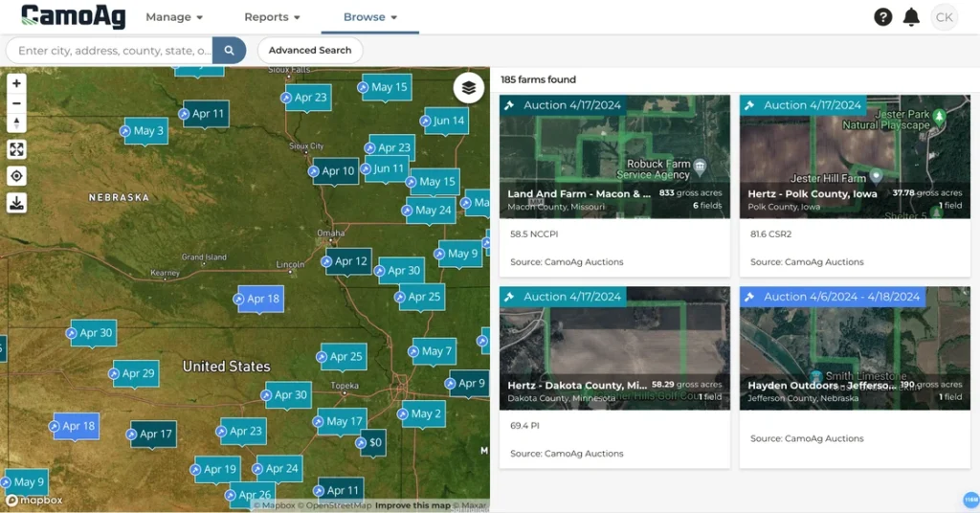Select the Apr 30 marker near Lincoln
Screen dimensions: 980x513
point(401,271)
